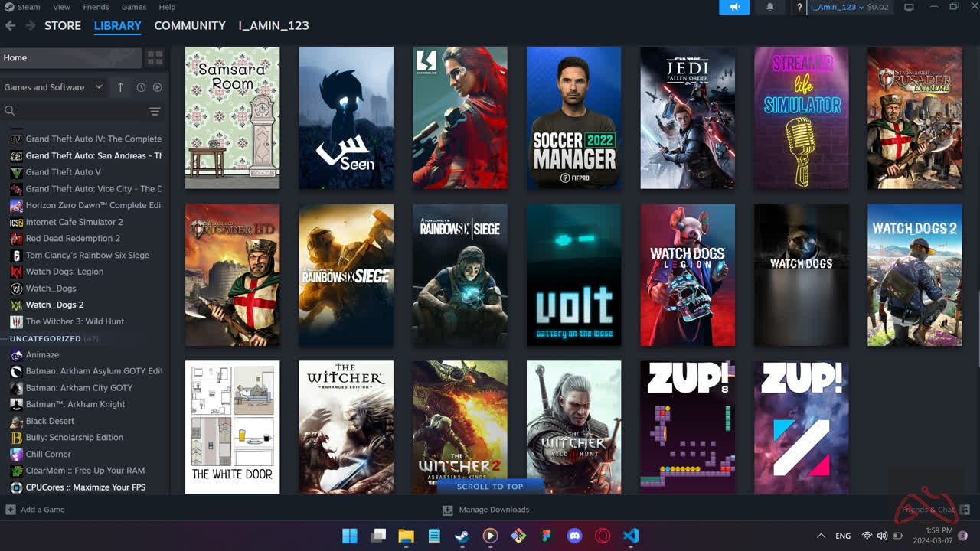Click SCROLL TO TOP
Image resolution: width=980 pixels, height=551 pixels.
pyautogui.click(x=490, y=486)
